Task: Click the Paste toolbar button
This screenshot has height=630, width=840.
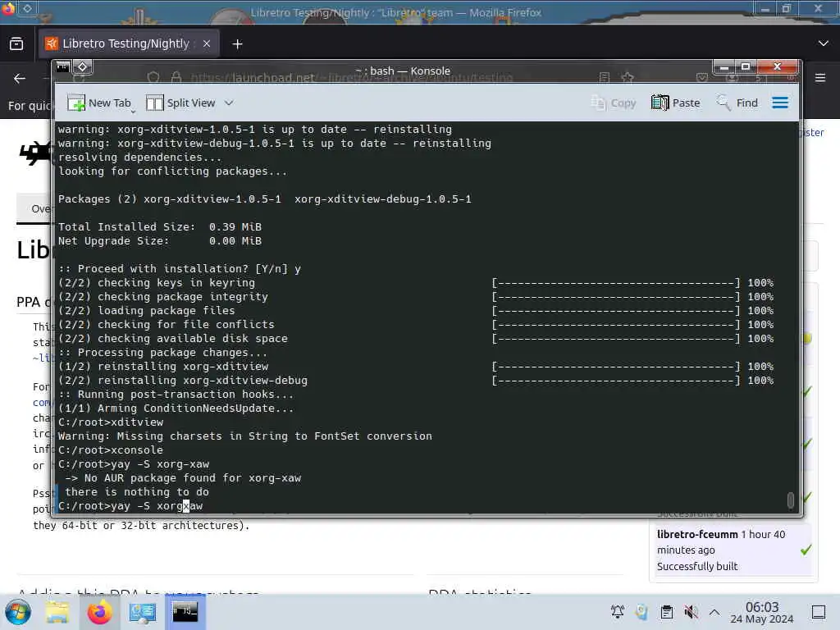Action: click(x=676, y=103)
